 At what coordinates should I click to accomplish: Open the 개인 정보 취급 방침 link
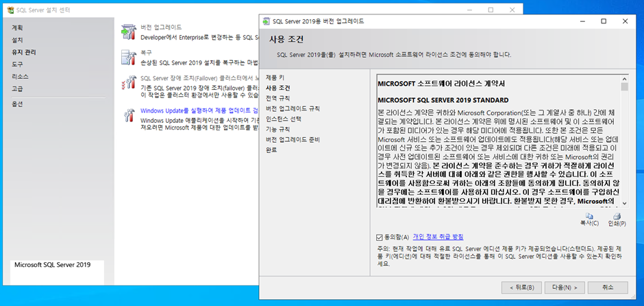tap(438, 237)
